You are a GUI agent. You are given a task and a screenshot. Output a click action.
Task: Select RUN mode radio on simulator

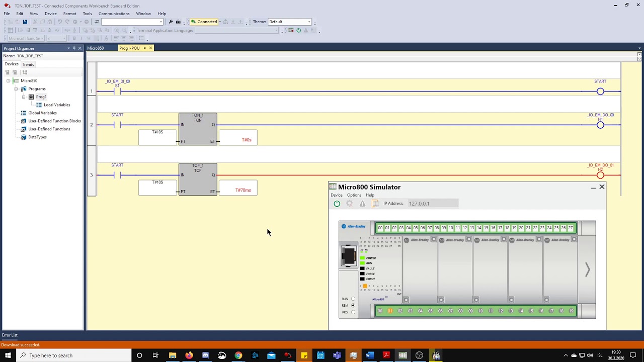[353, 299]
